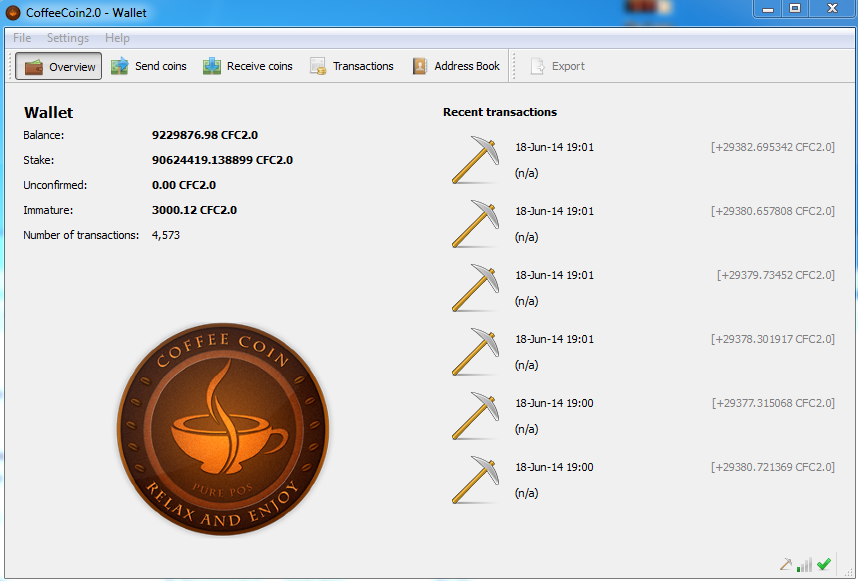Click stake value 90624419.138899 CFC2.0

point(222,160)
